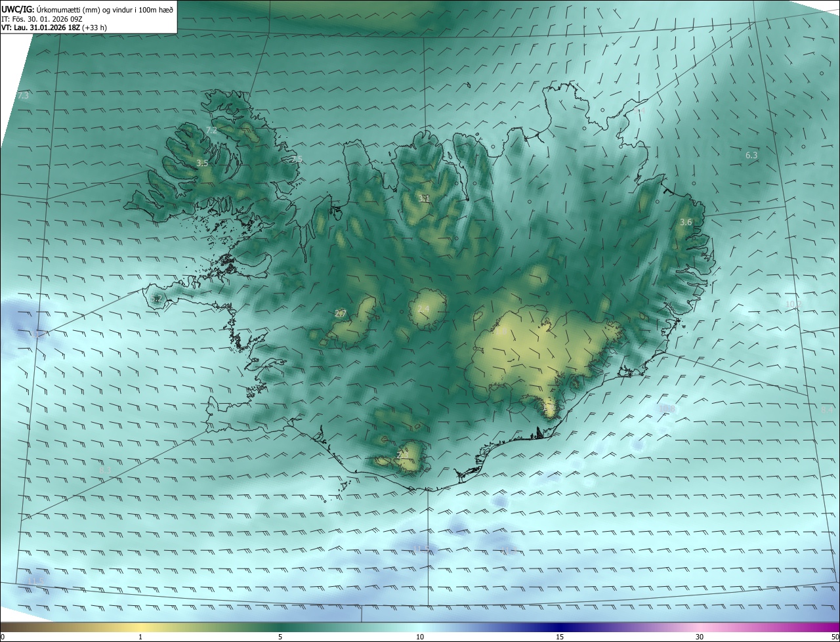Viewport: 840px width, 642px height.
Task: Click the color scale tick label 10
Action: tap(420, 637)
